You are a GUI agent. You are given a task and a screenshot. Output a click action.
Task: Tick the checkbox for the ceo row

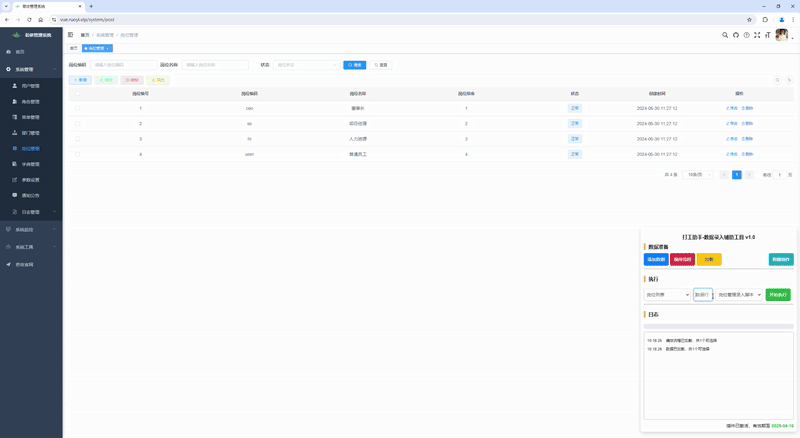tap(78, 108)
